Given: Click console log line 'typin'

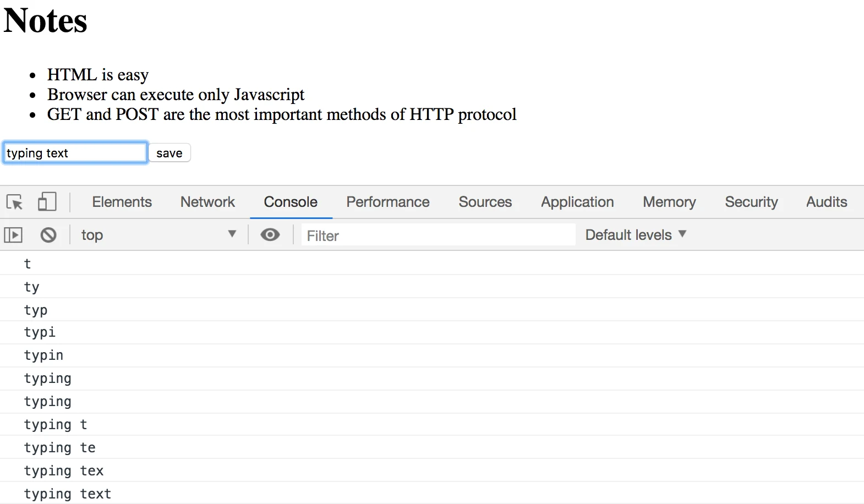Looking at the screenshot, I should pyautogui.click(x=432, y=355).
